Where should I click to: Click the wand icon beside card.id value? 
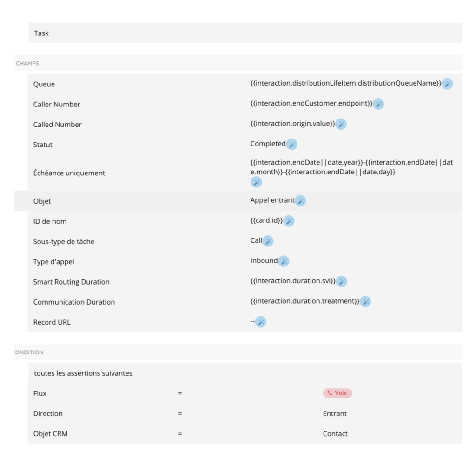(x=289, y=221)
